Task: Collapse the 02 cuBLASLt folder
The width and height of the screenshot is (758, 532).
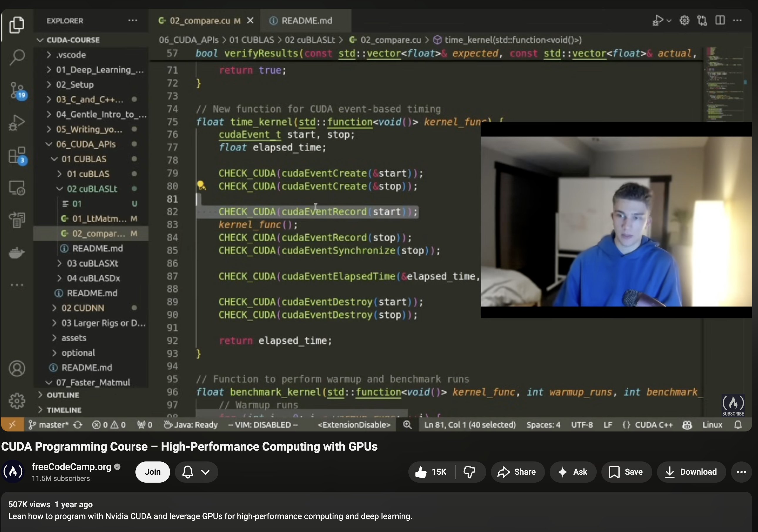Action: [x=92, y=189]
